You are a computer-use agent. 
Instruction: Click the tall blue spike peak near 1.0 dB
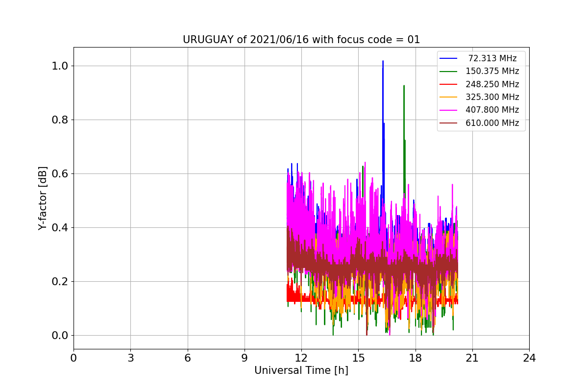coord(383,62)
